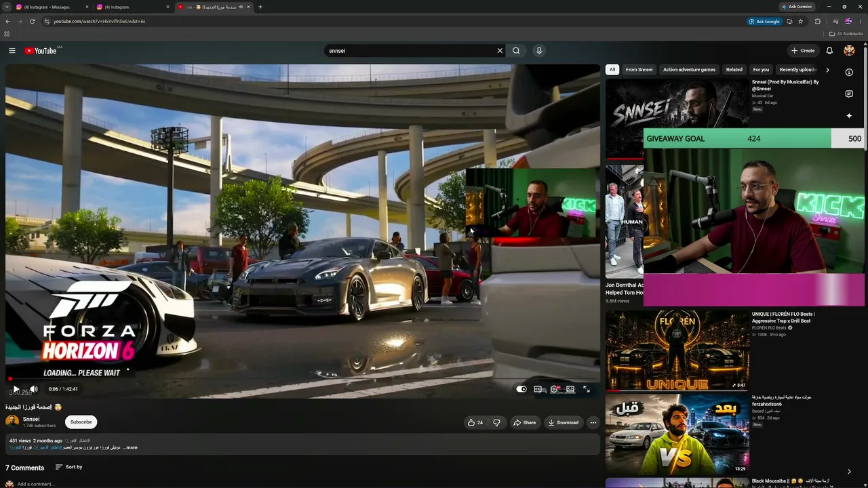This screenshot has width=868, height=488.
Task: Open the comment bubble icon in right rail
Action: click(849, 94)
